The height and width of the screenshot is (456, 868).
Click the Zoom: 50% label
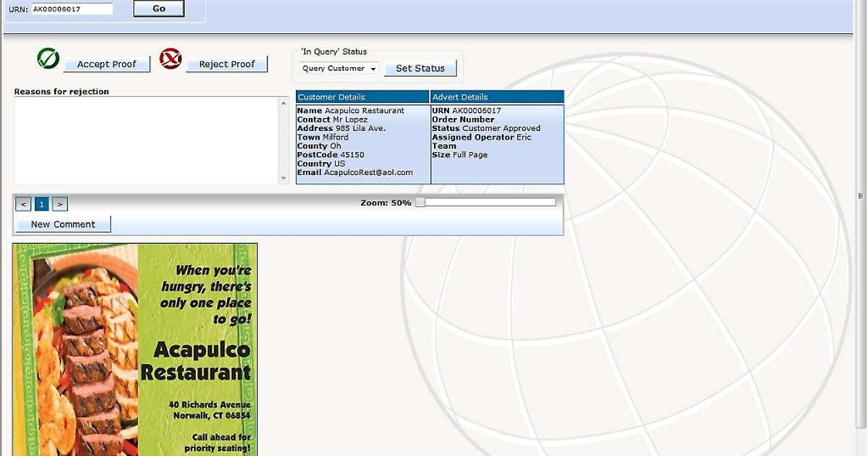pyautogui.click(x=386, y=203)
